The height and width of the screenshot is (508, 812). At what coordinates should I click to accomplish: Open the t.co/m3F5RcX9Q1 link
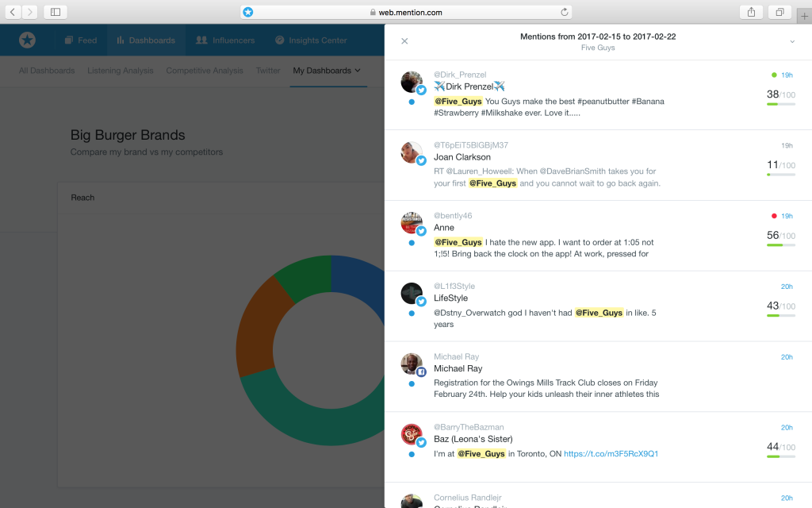point(611,453)
